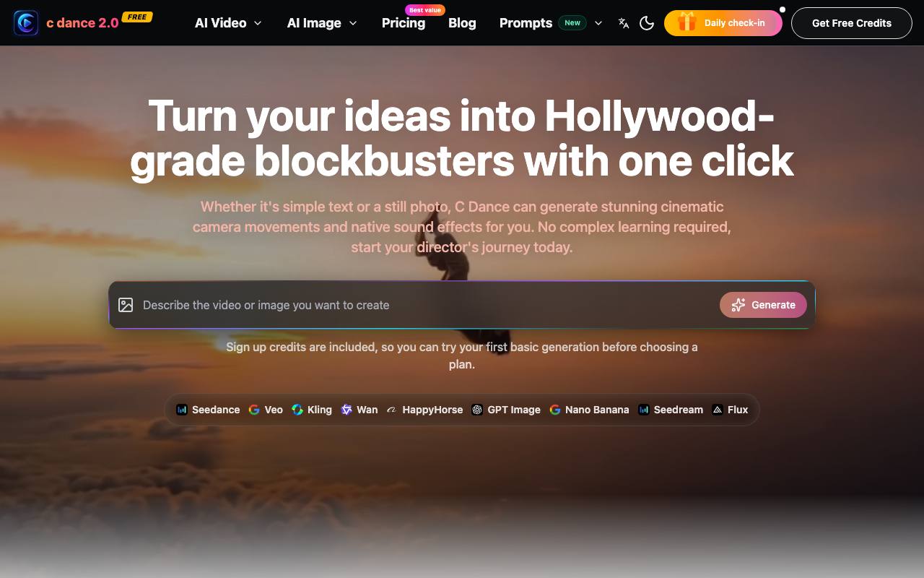Expand the AI Image dropdown

[322, 23]
